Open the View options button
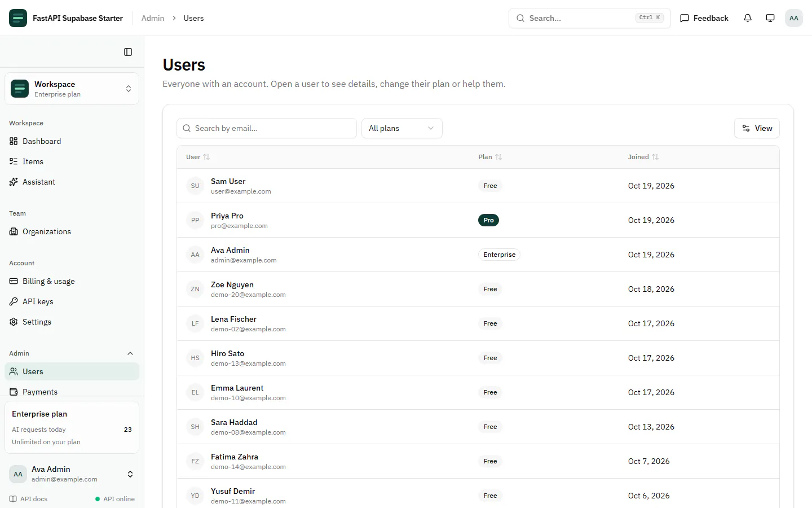The height and width of the screenshot is (508, 812). click(757, 128)
